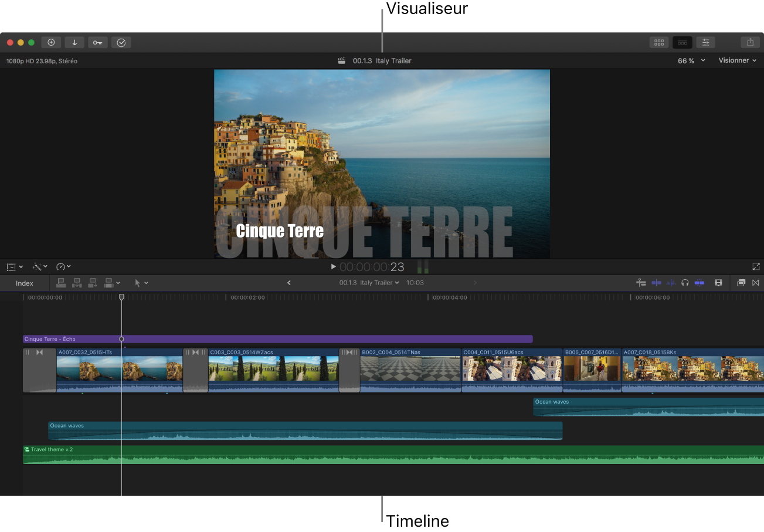Screen dimensions: 764x532
Task: Click the Share button in the top right
Action: point(750,42)
